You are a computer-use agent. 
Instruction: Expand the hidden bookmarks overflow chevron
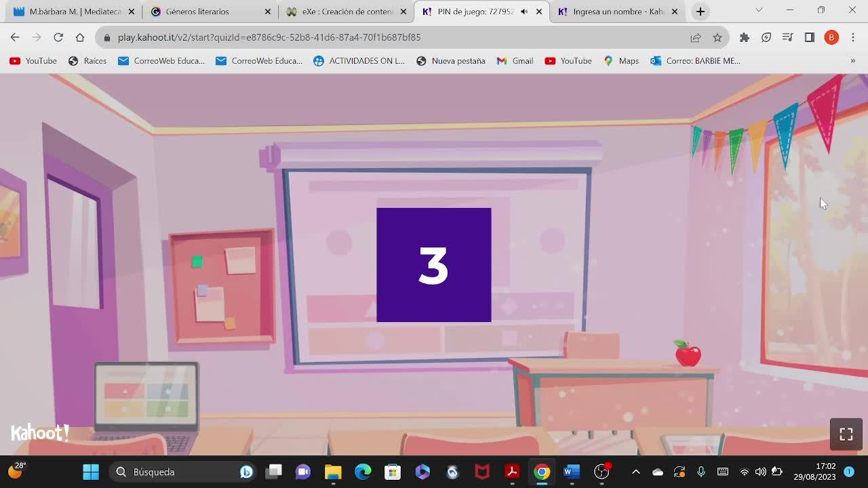point(853,61)
